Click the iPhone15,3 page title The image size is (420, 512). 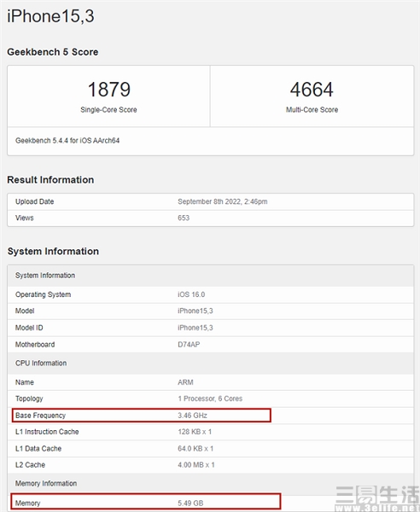coord(50,16)
